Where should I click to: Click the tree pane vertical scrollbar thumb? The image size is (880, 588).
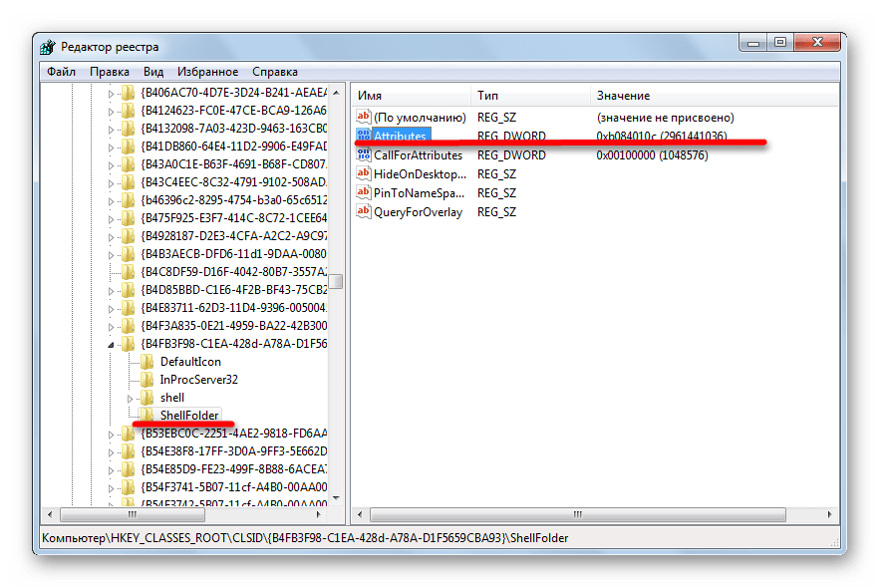point(337,281)
